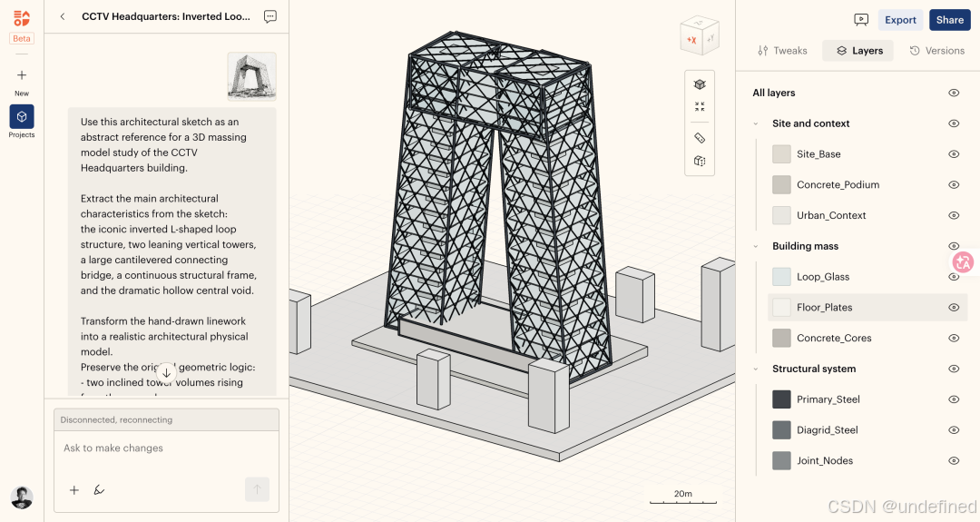The width and height of the screenshot is (980, 522).
Task: Click the Export button
Action: pyautogui.click(x=900, y=20)
